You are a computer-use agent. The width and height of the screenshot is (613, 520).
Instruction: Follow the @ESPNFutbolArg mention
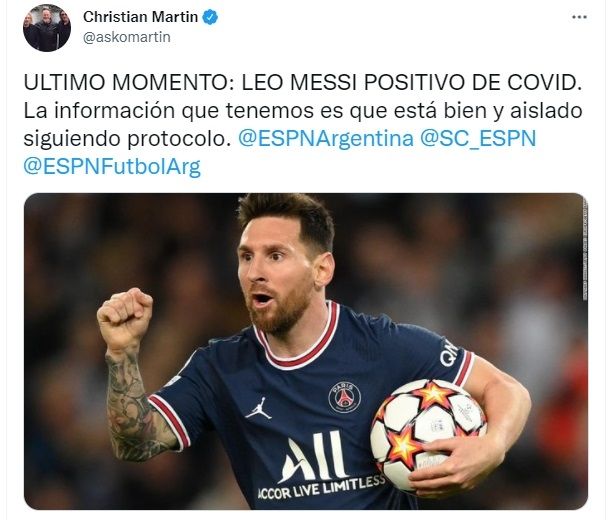click(112, 167)
